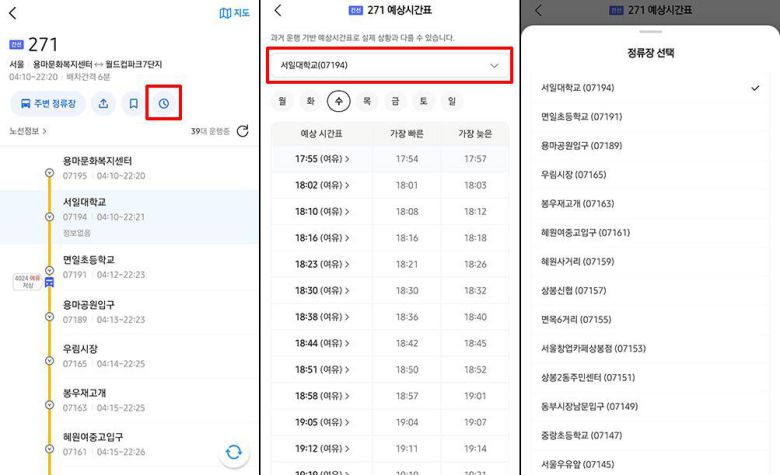Select stop 혜원여중고입구 in route list
Screen dimensions: 780x475
click(x=129, y=444)
